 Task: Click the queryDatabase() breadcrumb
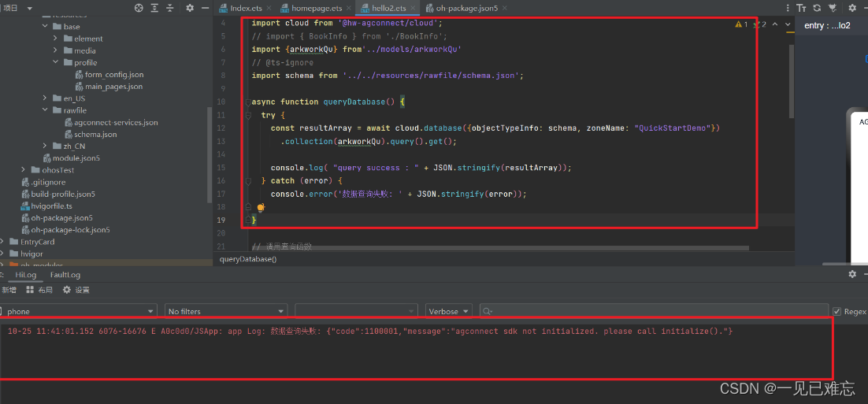point(248,259)
